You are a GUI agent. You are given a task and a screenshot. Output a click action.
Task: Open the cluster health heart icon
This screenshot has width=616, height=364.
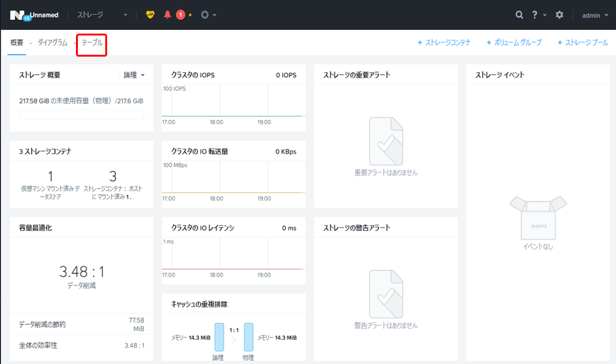click(x=150, y=15)
